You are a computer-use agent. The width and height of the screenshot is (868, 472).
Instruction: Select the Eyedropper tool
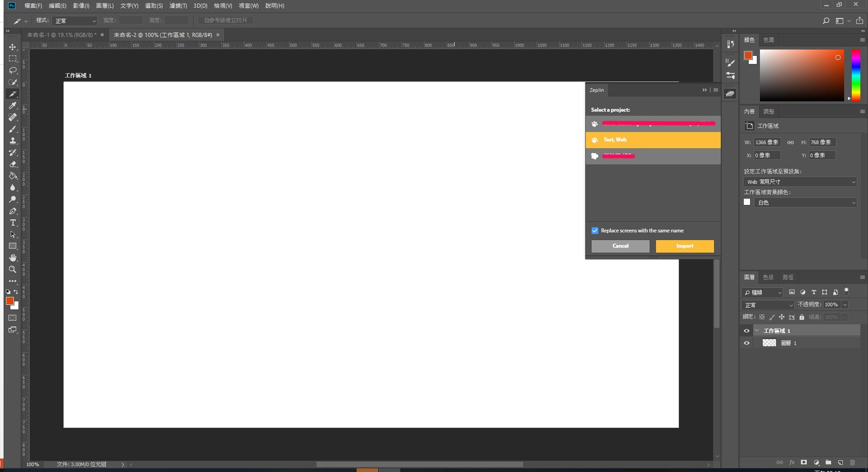13,106
